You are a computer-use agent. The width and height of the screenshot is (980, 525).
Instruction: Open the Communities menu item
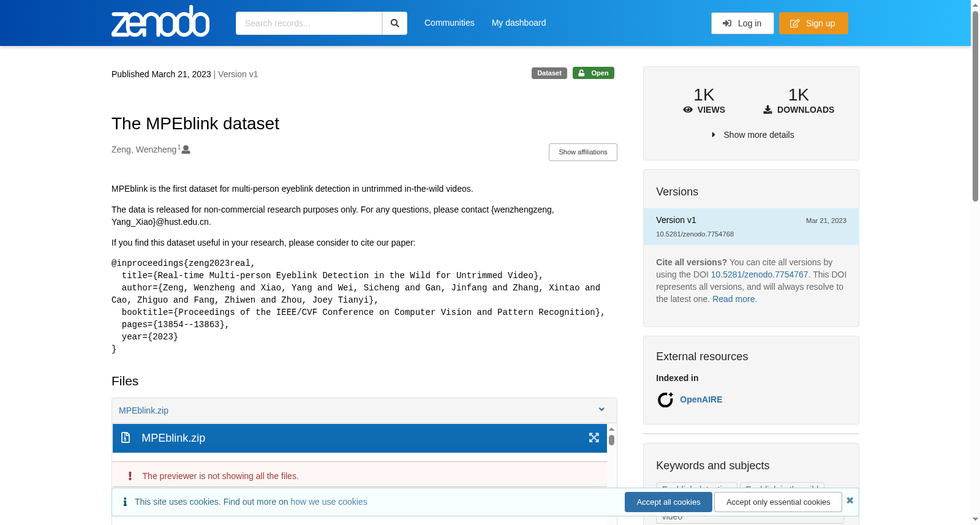(x=450, y=23)
